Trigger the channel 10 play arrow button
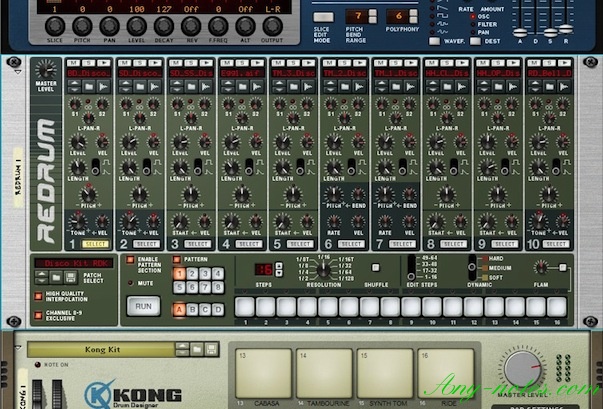This screenshot has height=409, width=603. [x=564, y=63]
